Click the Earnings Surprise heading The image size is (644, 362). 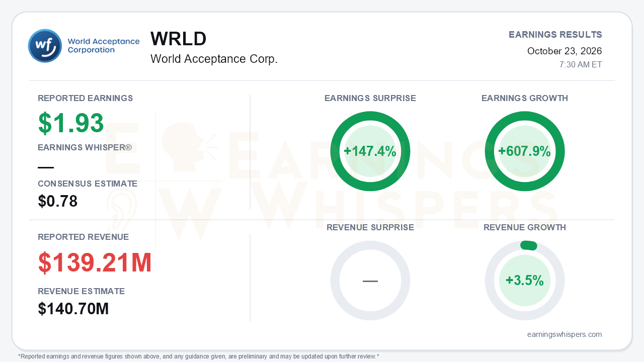click(370, 98)
